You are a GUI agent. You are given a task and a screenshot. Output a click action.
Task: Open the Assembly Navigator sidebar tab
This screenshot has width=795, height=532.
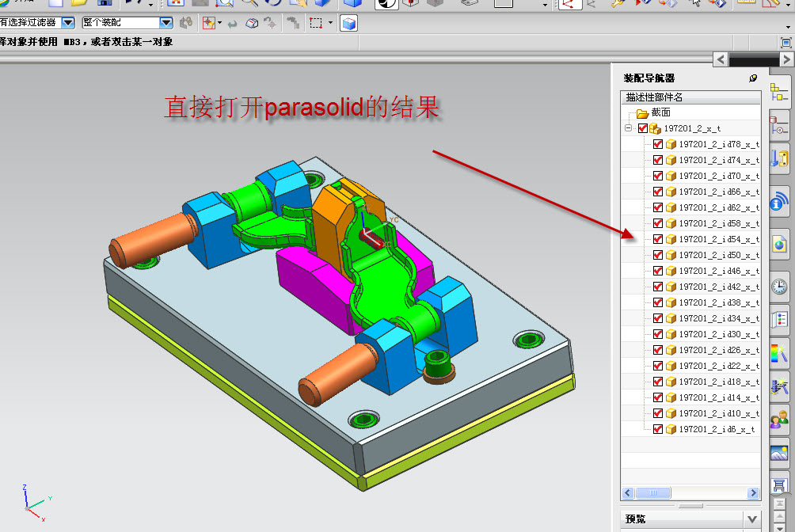[x=779, y=92]
